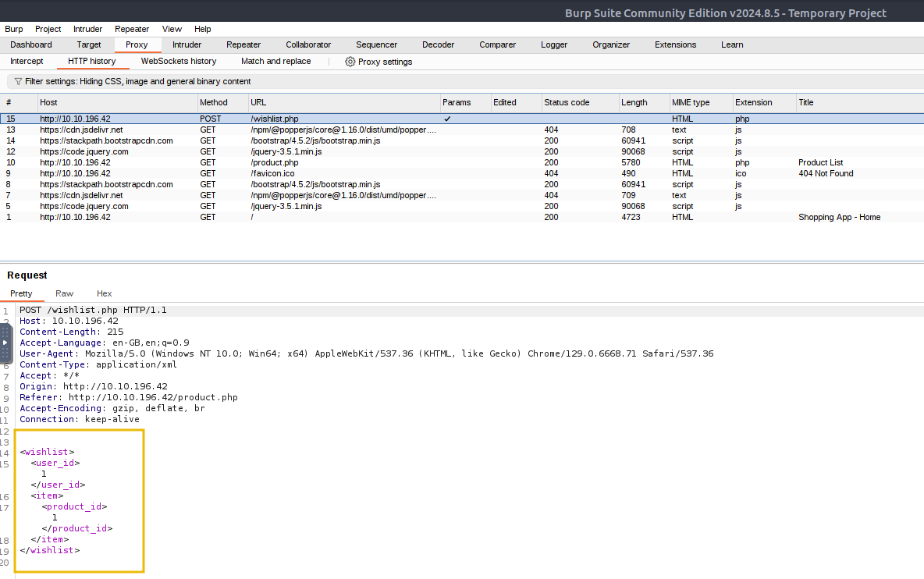
Task: Expand the collapsed side panel handle by the request
Action: 5,343
